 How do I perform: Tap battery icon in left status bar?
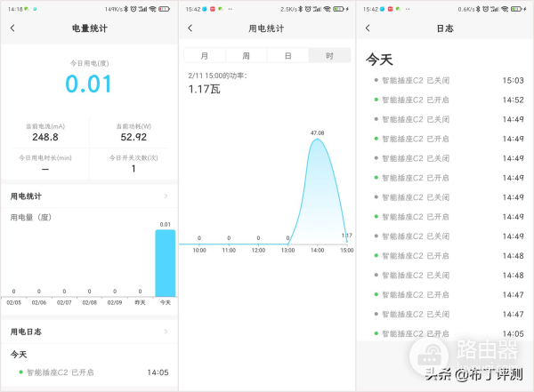(x=166, y=8)
